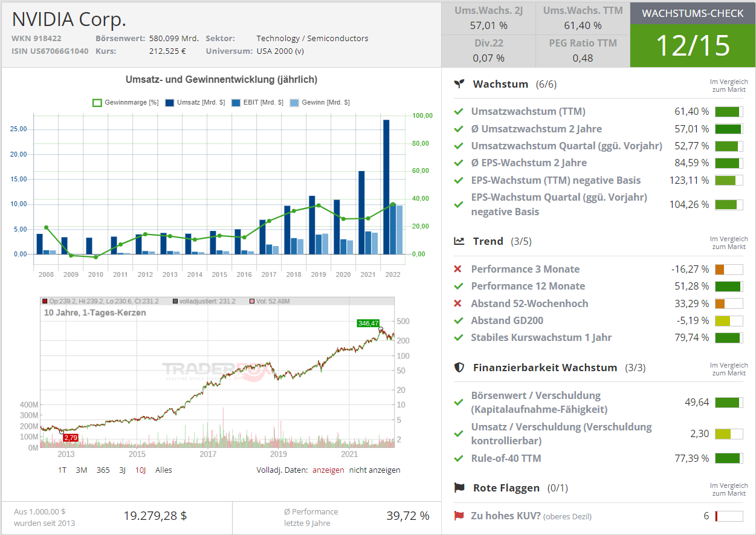
Task: Click the Börsenwert value 580,099 Mrd.
Action: [x=174, y=38]
